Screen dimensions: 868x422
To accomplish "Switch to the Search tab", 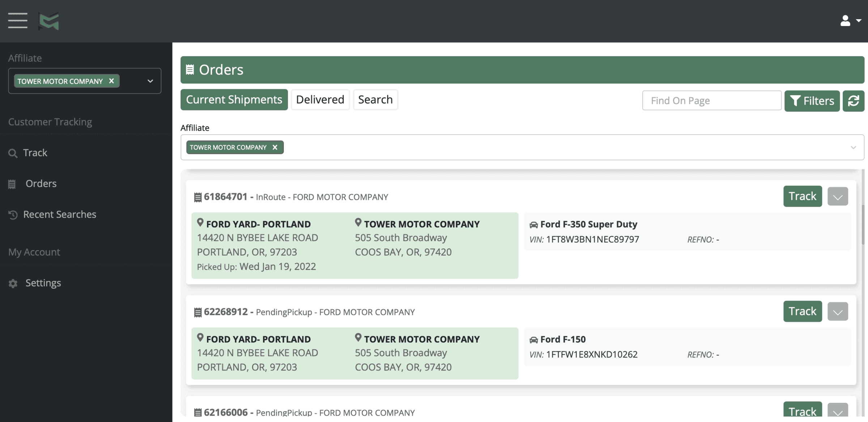I will [375, 100].
